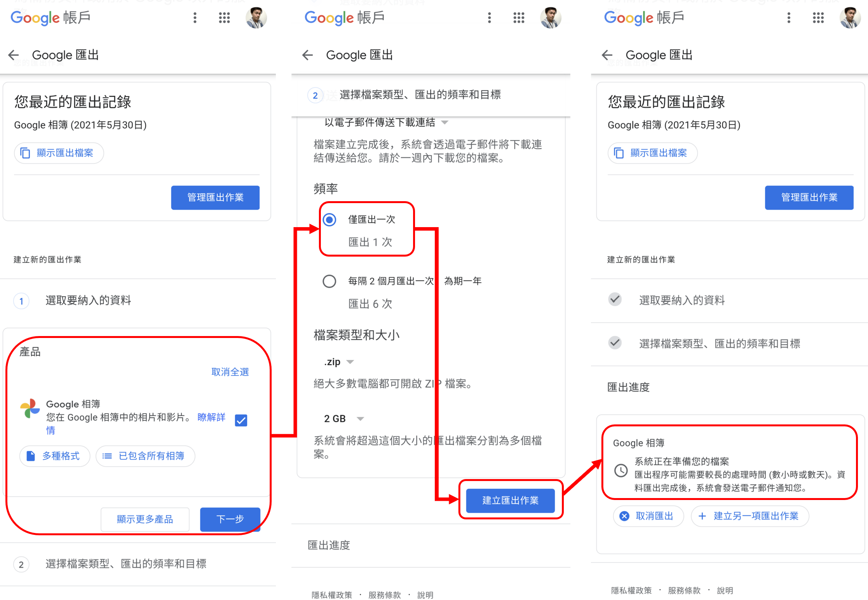The height and width of the screenshot is (600, 868).
Task: Select the 每隔 2 個月匯出一次 radio option
Action: (x=329, y=281)
